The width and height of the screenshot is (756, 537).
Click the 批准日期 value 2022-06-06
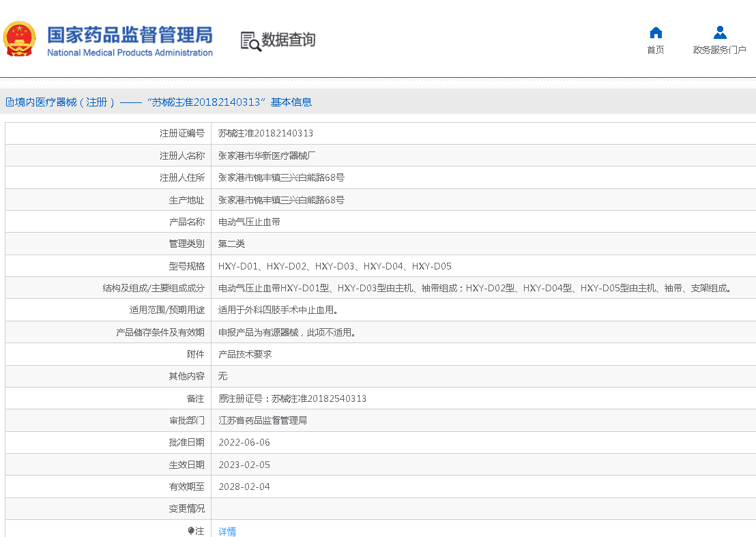tap(244, 442)
